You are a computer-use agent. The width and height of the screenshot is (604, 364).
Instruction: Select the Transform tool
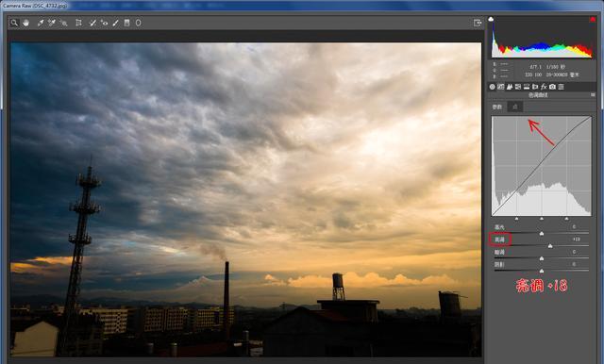click(78, 23)
